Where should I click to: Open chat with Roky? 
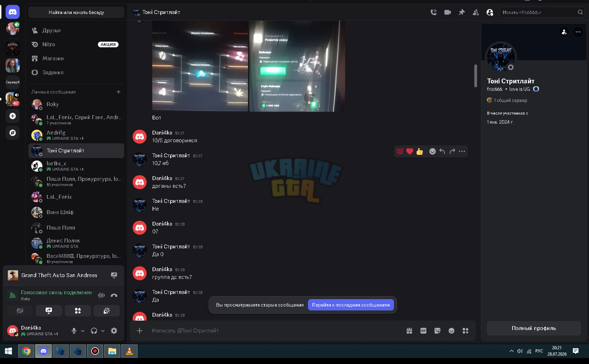tap(76, 104)
